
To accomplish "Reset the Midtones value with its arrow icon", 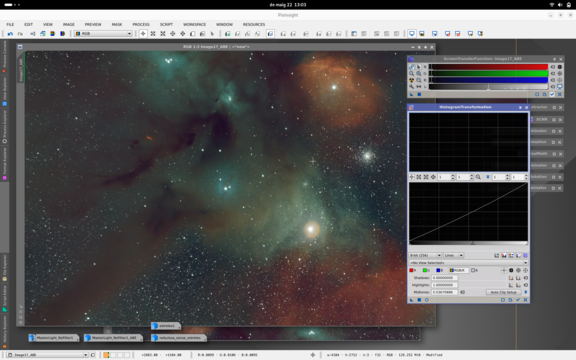I will 462,292.
